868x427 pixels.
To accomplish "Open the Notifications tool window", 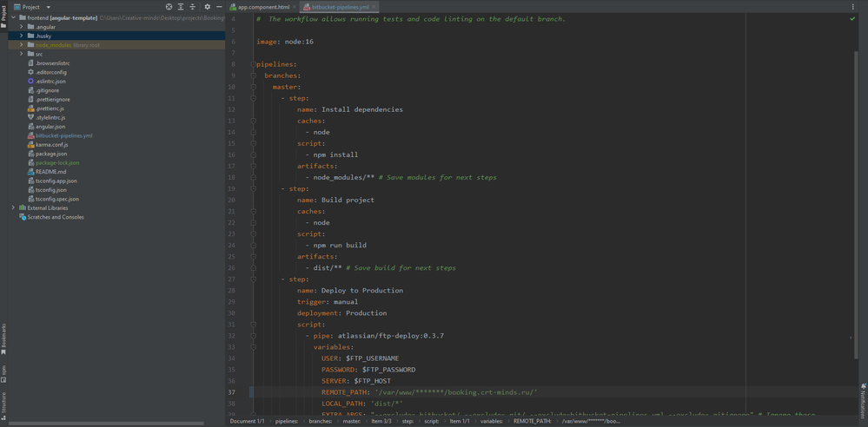I will [864, 401].
